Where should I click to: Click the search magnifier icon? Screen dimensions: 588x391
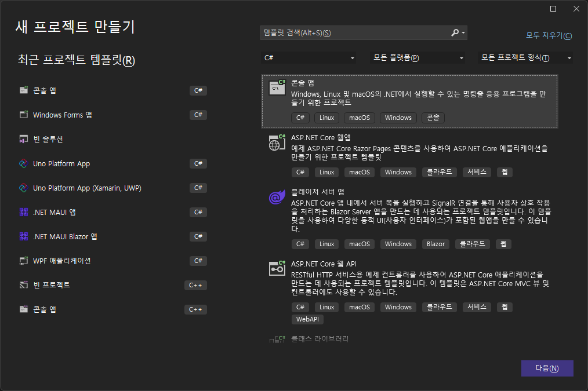click(x=455, y=32)
